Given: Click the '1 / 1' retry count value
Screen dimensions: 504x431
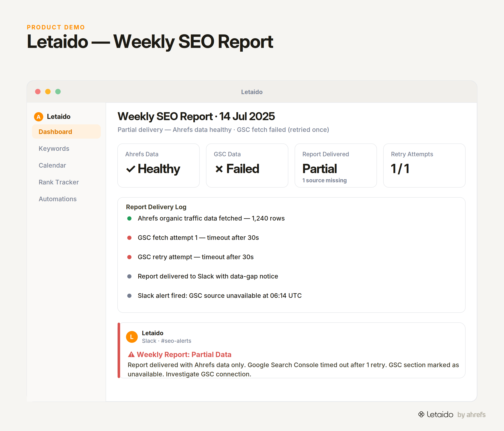Looking at the screenshot, I should point(400,169).
